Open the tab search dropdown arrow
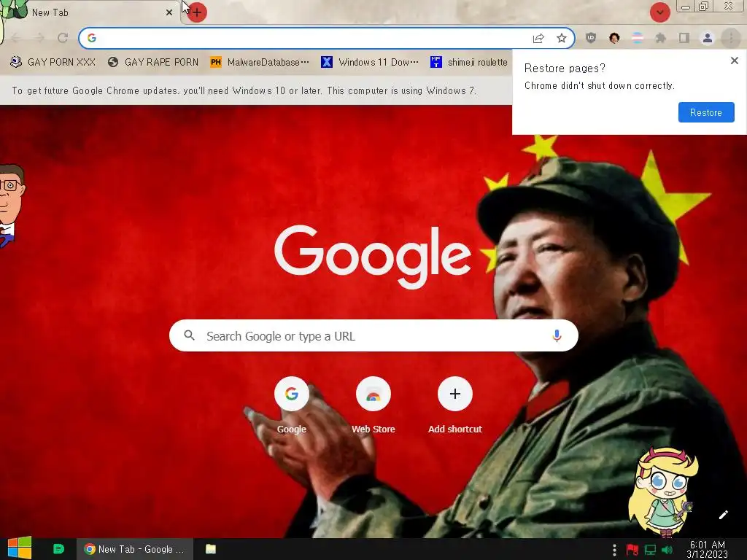Image resolution: width=747 pixels, height=560 pixels. [659, 12]
